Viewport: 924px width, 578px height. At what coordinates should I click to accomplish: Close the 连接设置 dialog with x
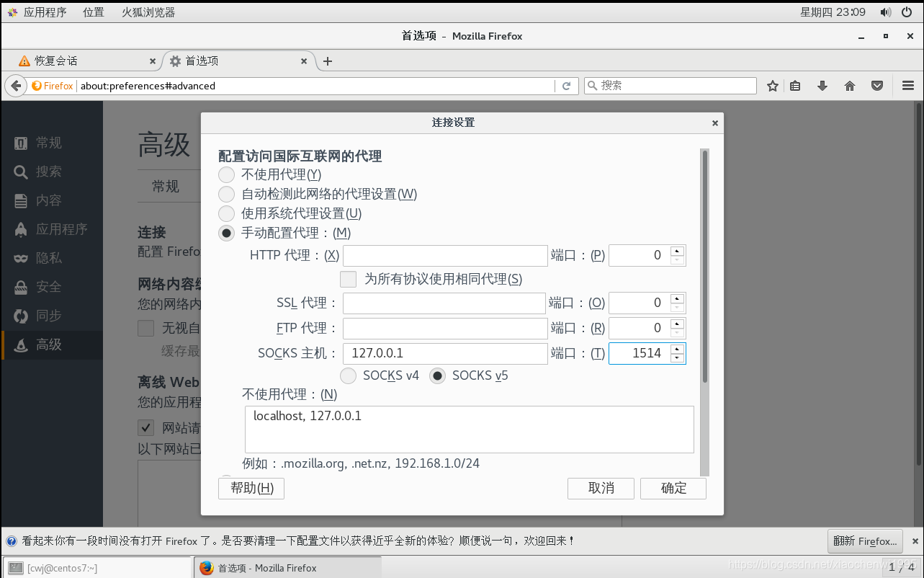coord(715,123)
